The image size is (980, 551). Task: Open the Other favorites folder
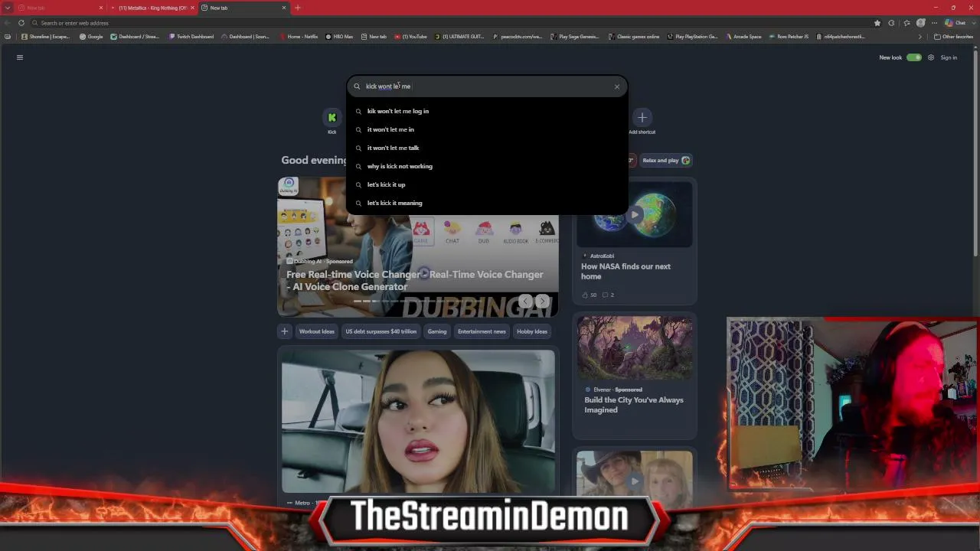(x=954, y=37)
